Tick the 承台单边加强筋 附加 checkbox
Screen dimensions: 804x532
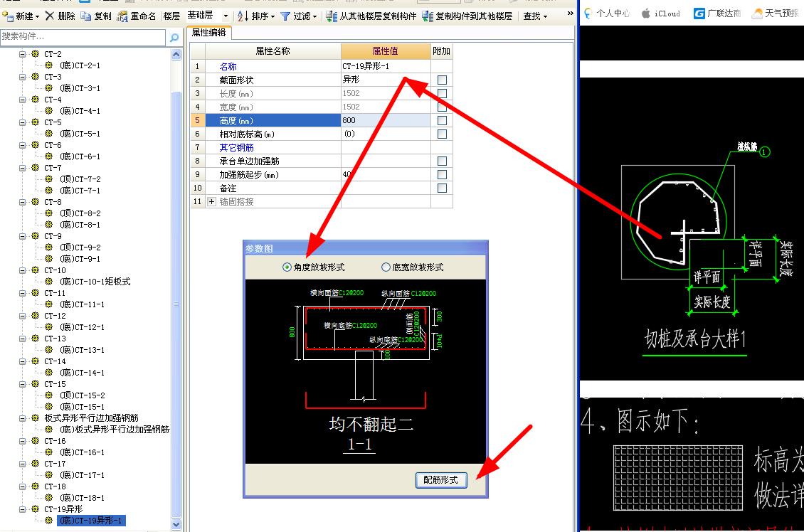pyautogui.click(x=442, y=161)
